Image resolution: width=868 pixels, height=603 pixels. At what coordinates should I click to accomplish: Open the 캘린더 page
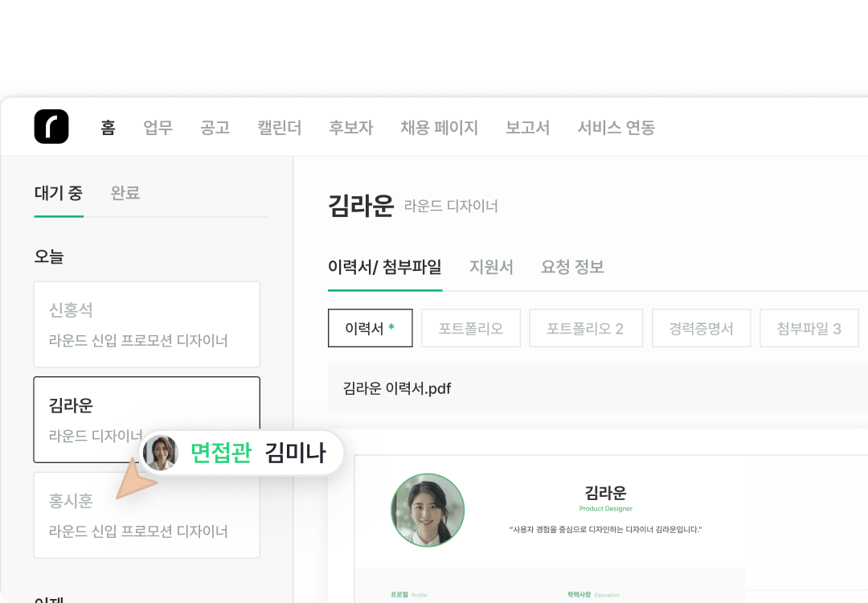(279, 129)
